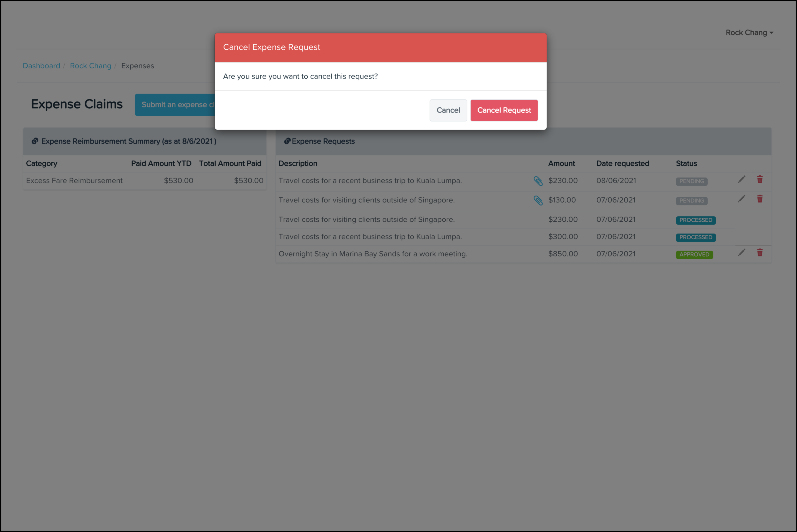Click the coin icon beside Expense Requests heading

point(287,141)
